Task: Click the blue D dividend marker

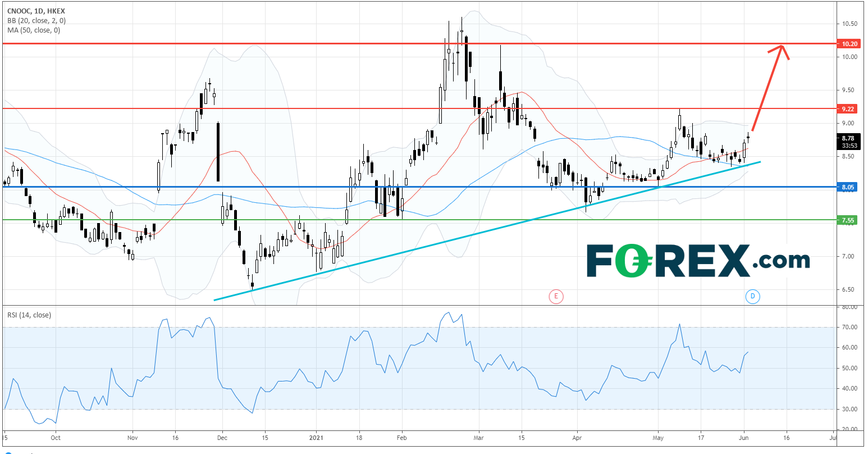Action: pyautogui.click(x=752, y=297)
